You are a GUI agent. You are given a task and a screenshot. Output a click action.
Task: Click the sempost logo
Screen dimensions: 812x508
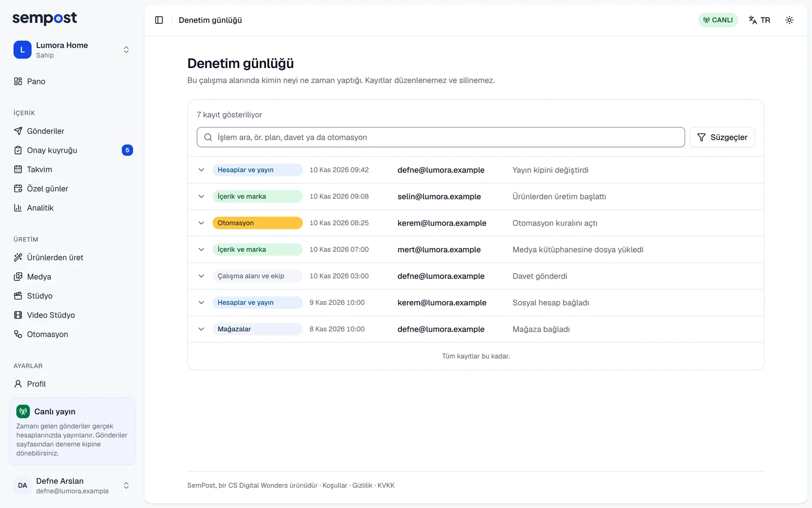pyautogui.click(x=45, y=18)
